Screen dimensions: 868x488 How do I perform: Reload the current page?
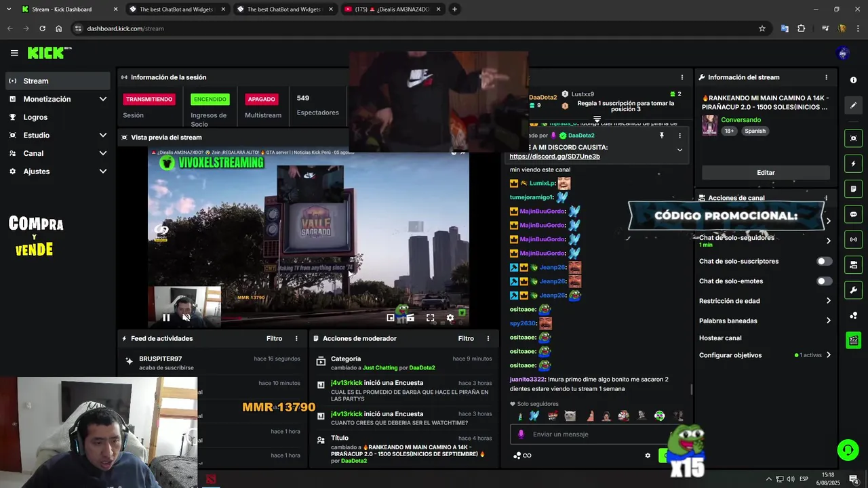click(42, 28)
